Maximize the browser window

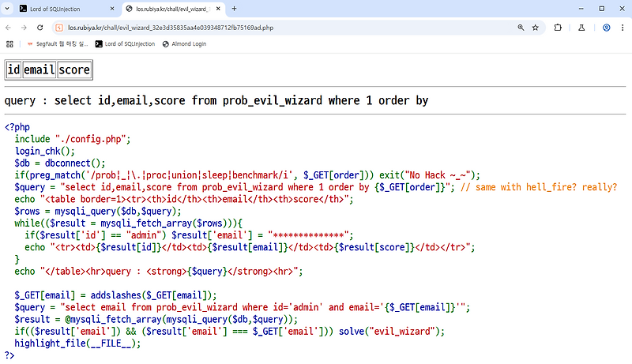pyautogui.click(x=601, y=9)
